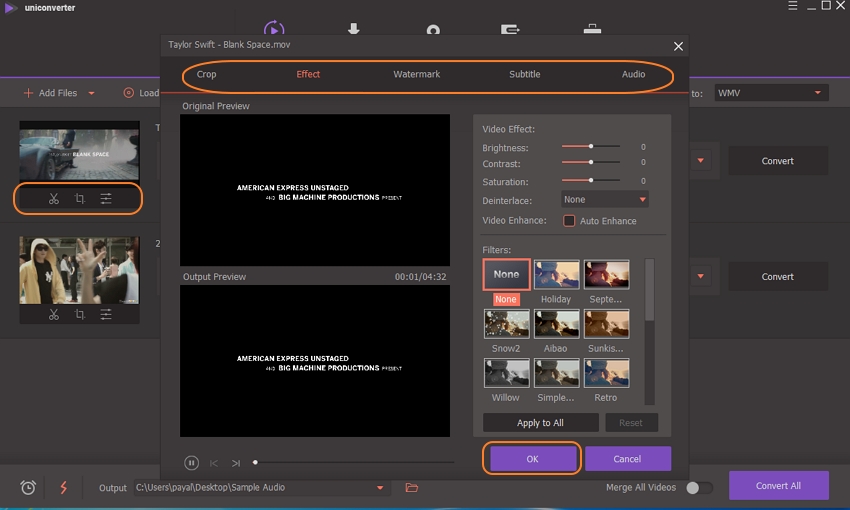Click the output path field
Image resolution: width=850 pixels, height=510 pixels.
pyautogui.click(x=260, y=488)
